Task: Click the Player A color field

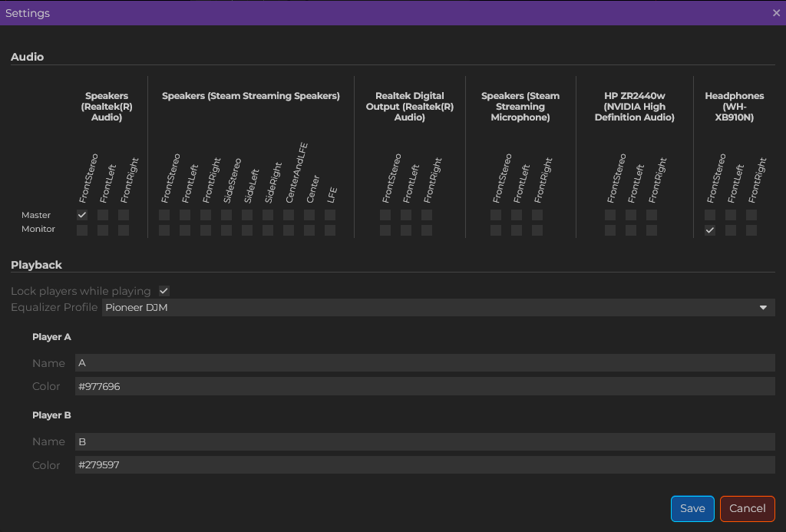Action: pyautogui.click(x=424, y=386)
